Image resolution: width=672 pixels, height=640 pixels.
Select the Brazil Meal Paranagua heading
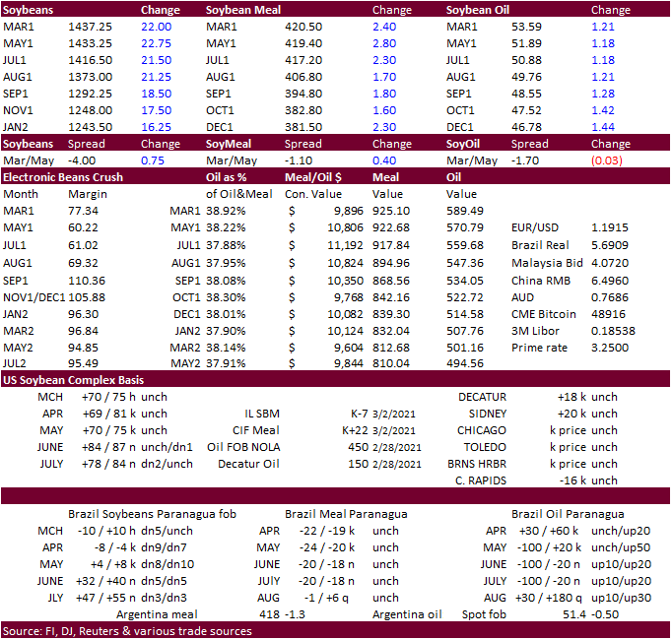pos(346,514)
